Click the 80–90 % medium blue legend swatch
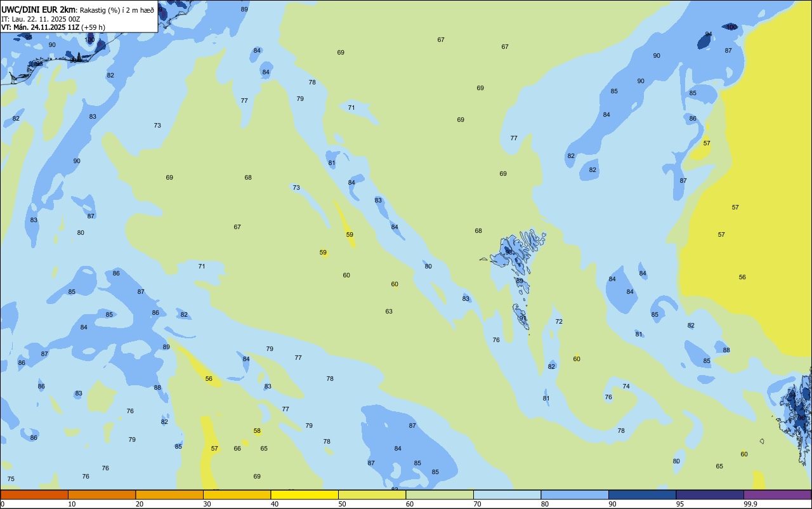The image size is (812, 509). click(575, 494)
